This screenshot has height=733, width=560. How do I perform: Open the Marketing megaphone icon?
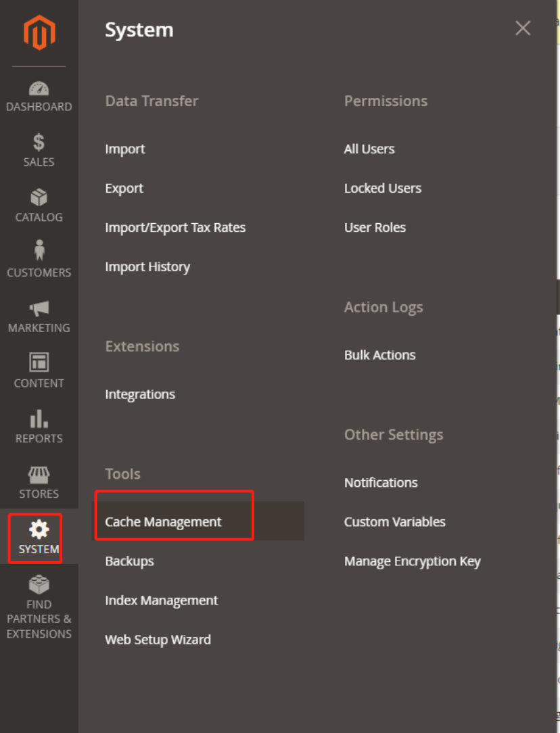point(39,316)
